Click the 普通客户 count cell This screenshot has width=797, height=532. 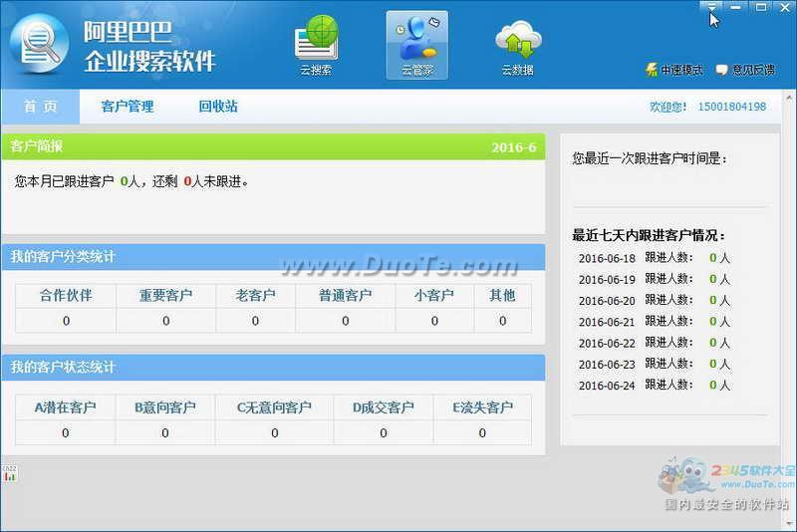coord(346,321)
